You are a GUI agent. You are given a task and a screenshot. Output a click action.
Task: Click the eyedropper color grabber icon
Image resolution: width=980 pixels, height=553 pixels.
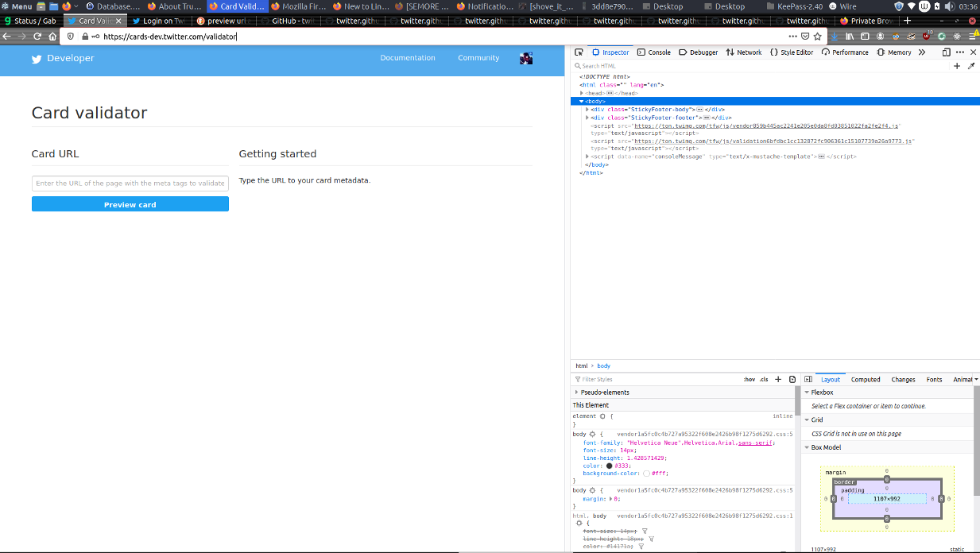pos(970,66)
